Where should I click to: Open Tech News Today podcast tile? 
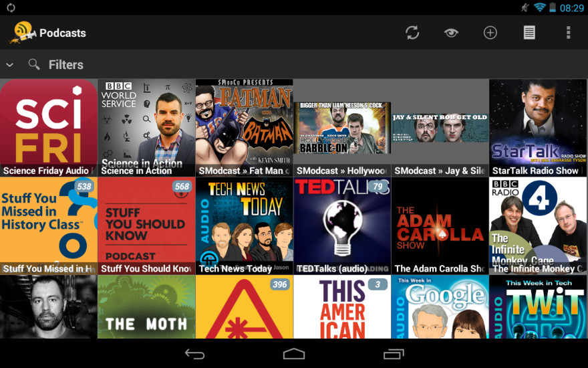[x=244, y=225]
